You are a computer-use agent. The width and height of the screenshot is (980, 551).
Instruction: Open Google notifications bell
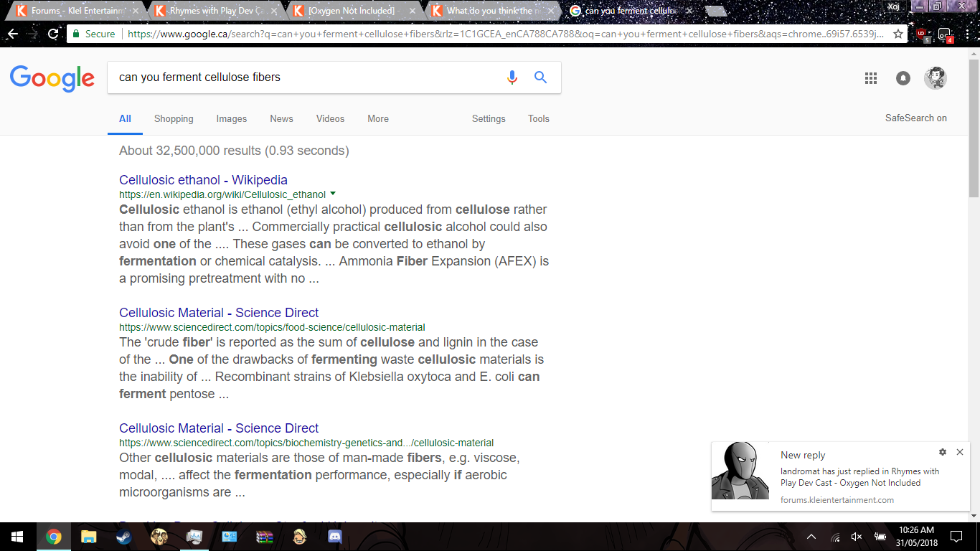(x=903, y=78)
